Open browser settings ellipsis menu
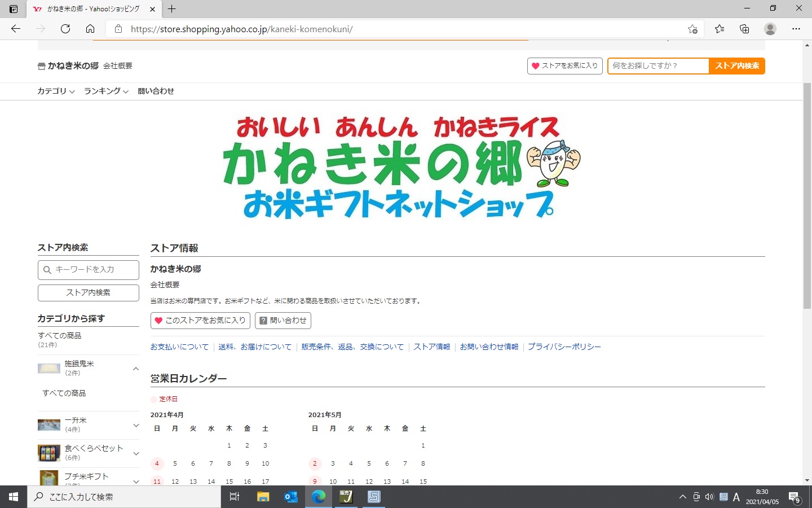 (x=796, y=29)
